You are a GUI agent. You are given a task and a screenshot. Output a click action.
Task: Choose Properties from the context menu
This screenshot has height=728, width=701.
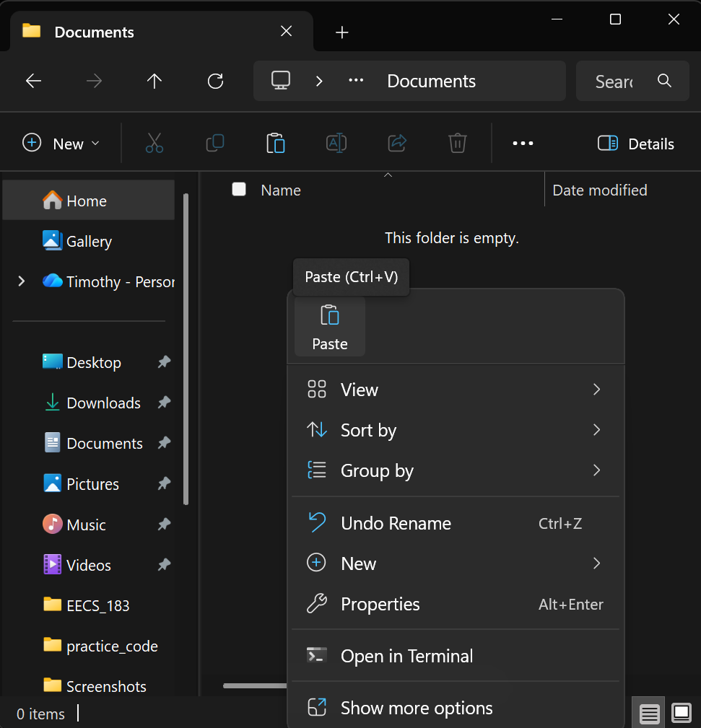tap(456, 604)
